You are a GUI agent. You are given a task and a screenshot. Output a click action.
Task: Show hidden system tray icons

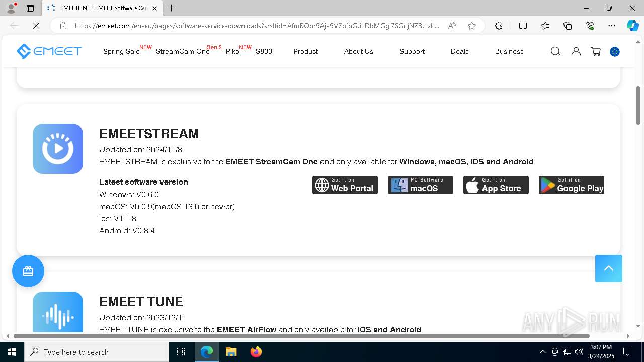coord(542,352)
